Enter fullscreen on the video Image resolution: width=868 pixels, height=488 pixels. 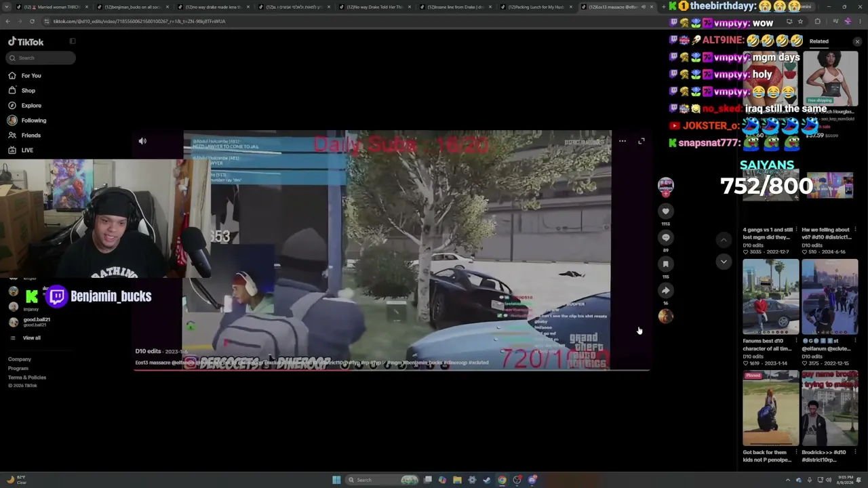(x=642, y=141)
